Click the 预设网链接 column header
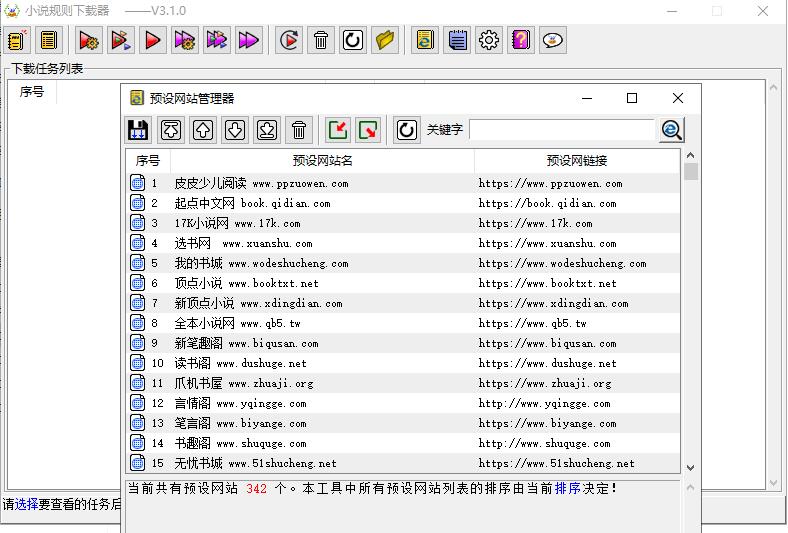This screenshot has height=533, width=788. [576, 160]
